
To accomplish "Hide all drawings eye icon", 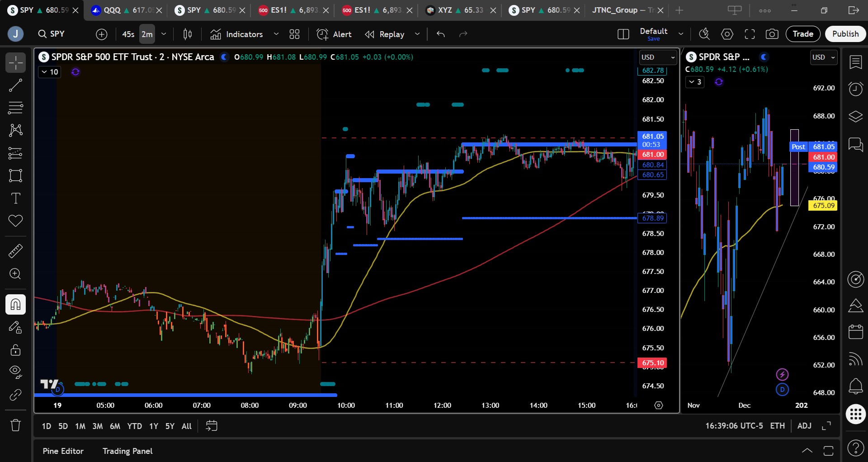I will (15, 372).
